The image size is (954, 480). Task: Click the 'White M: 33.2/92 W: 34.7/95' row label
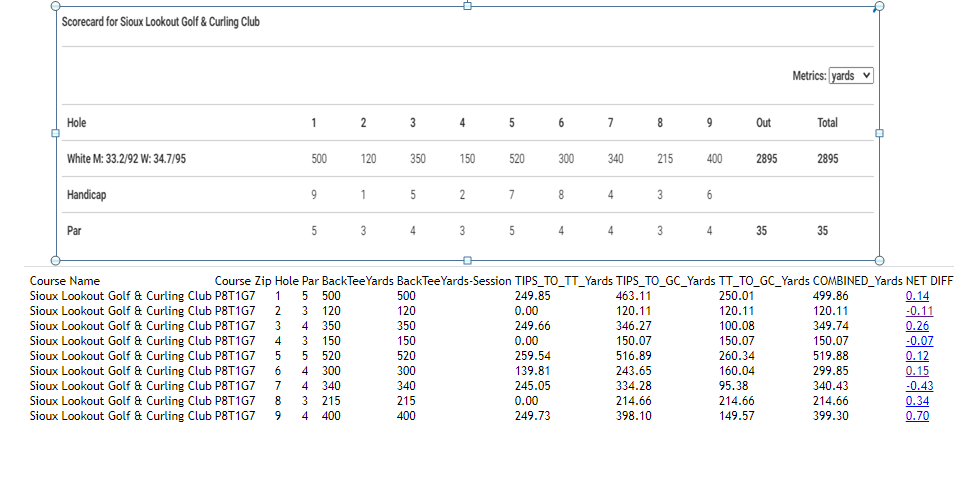coord(127,159)
